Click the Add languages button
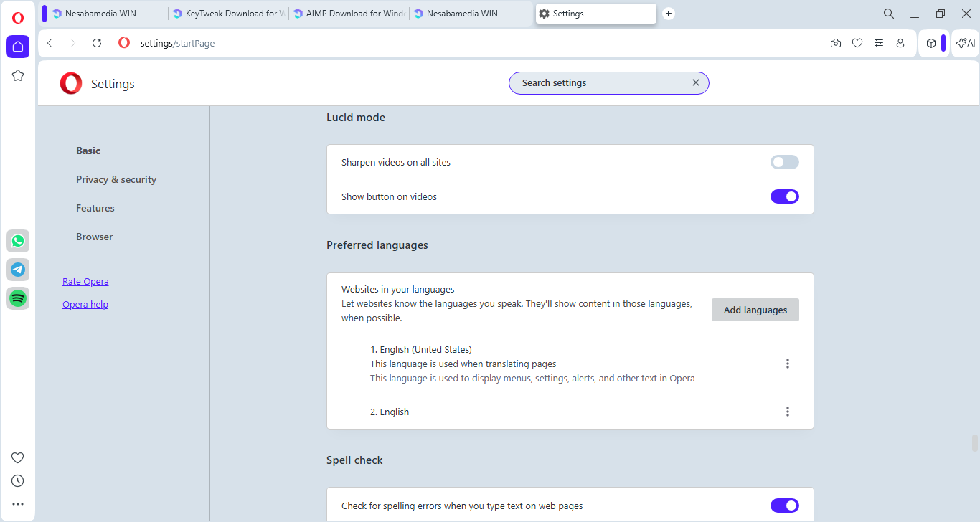980x522 pixels. tap(755, 310)
